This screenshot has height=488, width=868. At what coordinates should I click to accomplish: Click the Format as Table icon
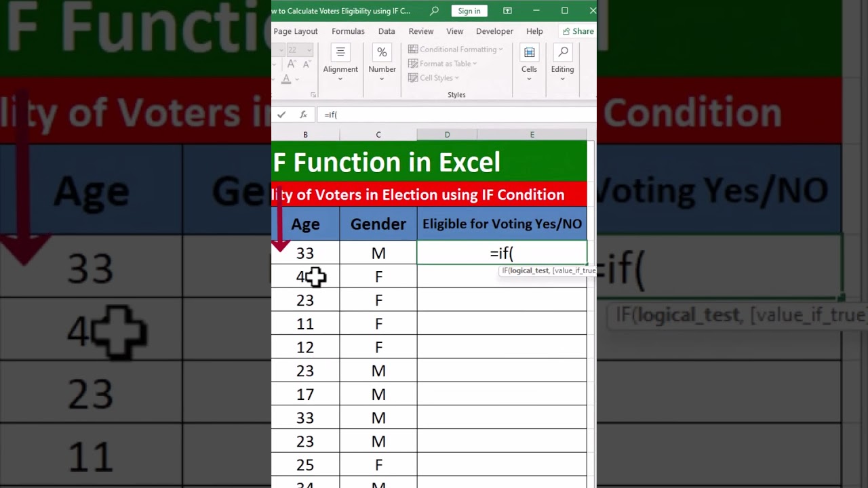coord(413,64)
